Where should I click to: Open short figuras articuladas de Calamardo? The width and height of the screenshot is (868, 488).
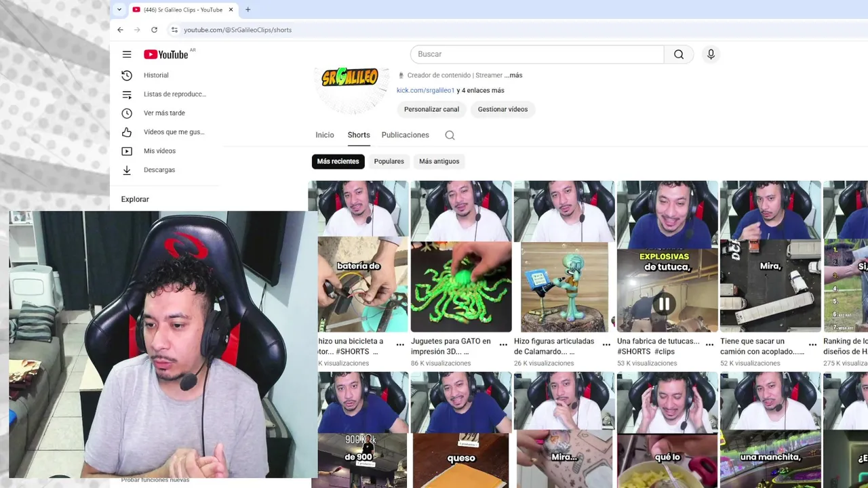click(564, 256)
